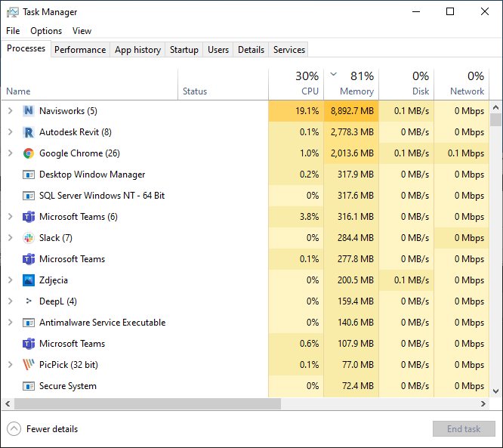Click the horizontal scrollbar thumb

[x=147, y=403]
